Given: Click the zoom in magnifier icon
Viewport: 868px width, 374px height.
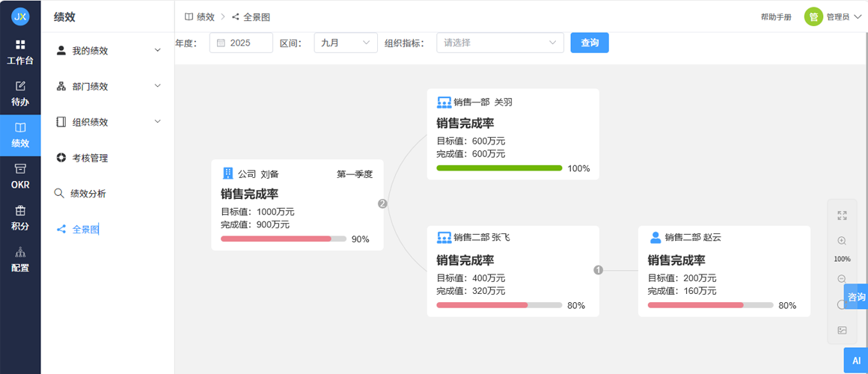Looking at the screenshot, I should click(x=842, y=241).
